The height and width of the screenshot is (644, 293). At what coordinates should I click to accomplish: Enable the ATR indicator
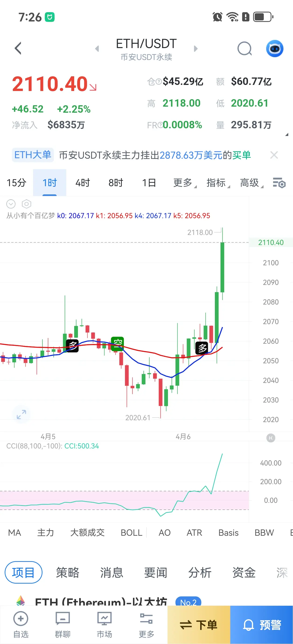194,533
